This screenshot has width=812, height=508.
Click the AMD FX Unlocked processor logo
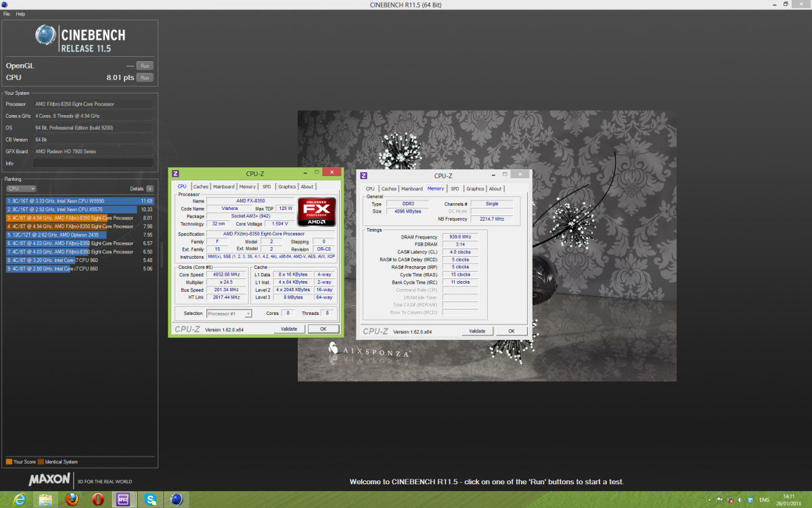tap(317, 212)
